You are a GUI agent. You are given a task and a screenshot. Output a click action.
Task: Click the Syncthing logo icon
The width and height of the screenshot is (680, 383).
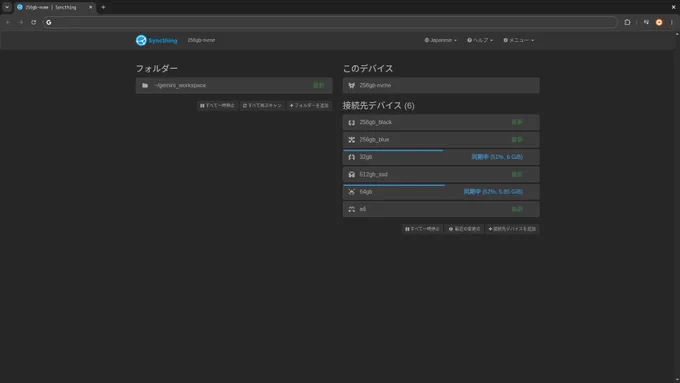coord(141,40)
